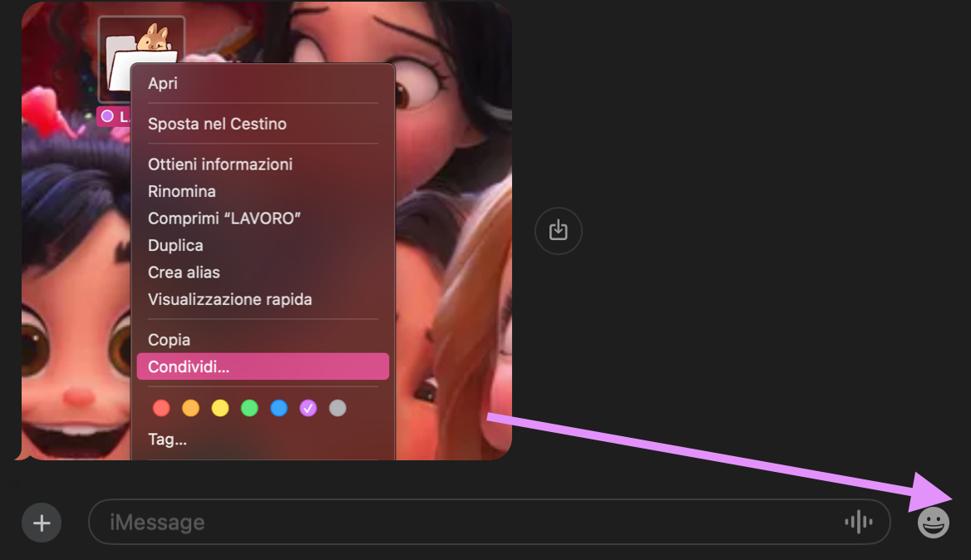Click the audio waveform record icon

(x=858, y=522)
